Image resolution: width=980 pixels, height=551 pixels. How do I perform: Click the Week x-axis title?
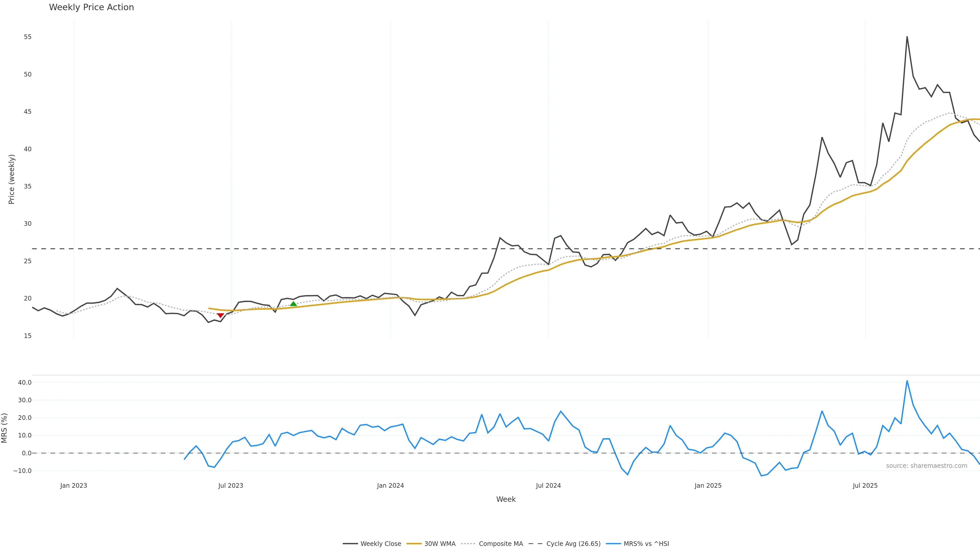click(x=506, y=499)
